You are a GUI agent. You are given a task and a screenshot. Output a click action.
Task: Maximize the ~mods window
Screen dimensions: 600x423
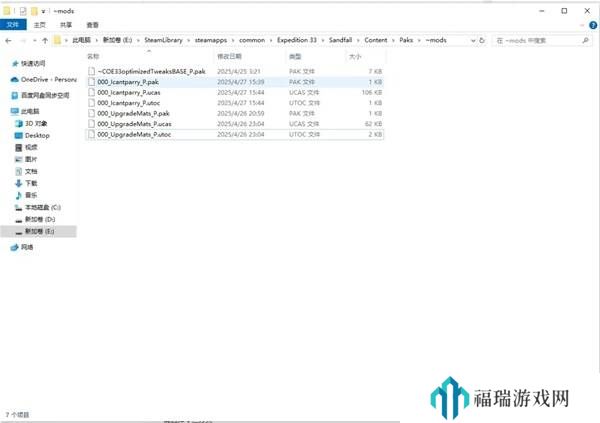coord(564,11)
